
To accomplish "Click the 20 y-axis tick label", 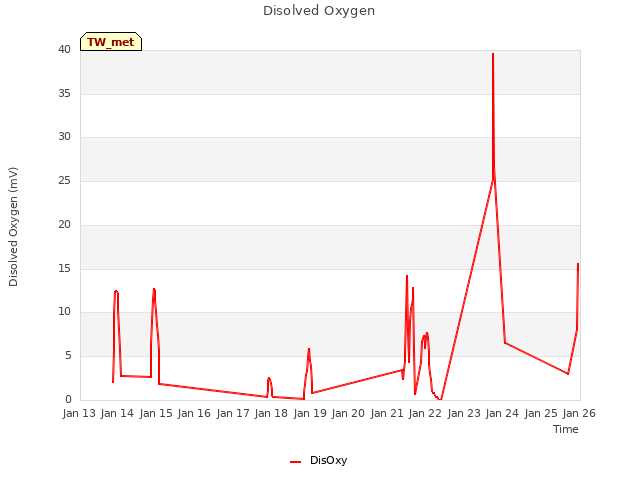I will pos(64,224).
